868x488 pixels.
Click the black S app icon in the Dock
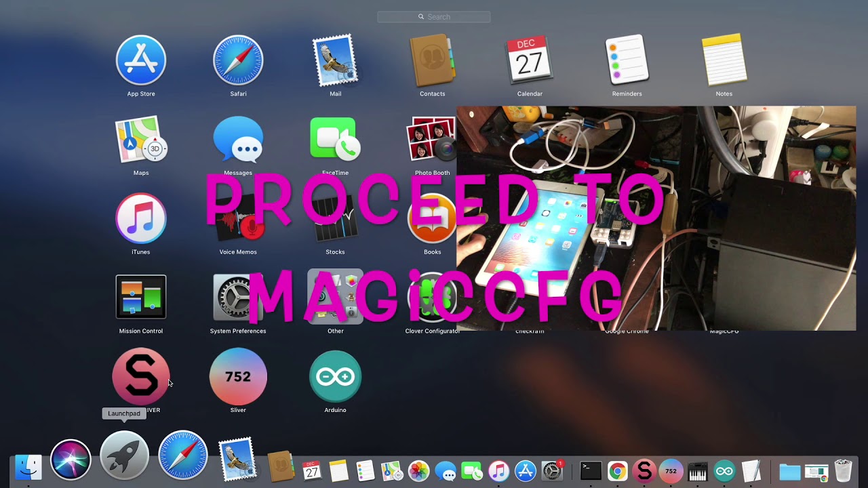point(644,470)
